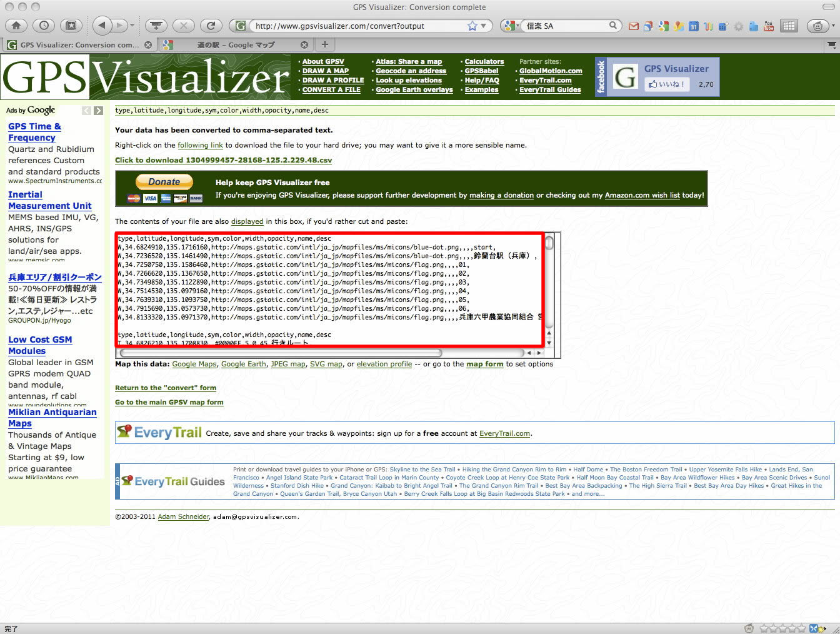Screen dimensions: 840x634
Task: Reload the current page
Action: click(x=211, y=26)
